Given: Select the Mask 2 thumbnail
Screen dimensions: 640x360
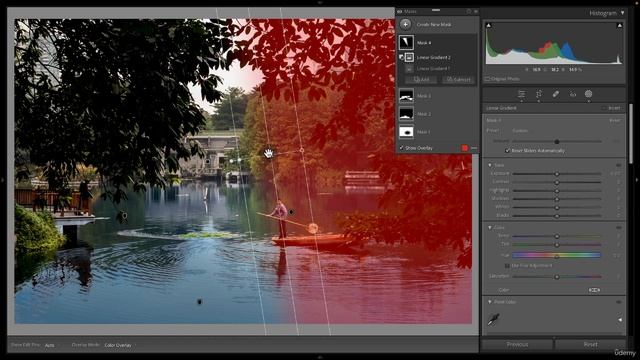Looking at the screenshot, I should (x=406, y=114).
